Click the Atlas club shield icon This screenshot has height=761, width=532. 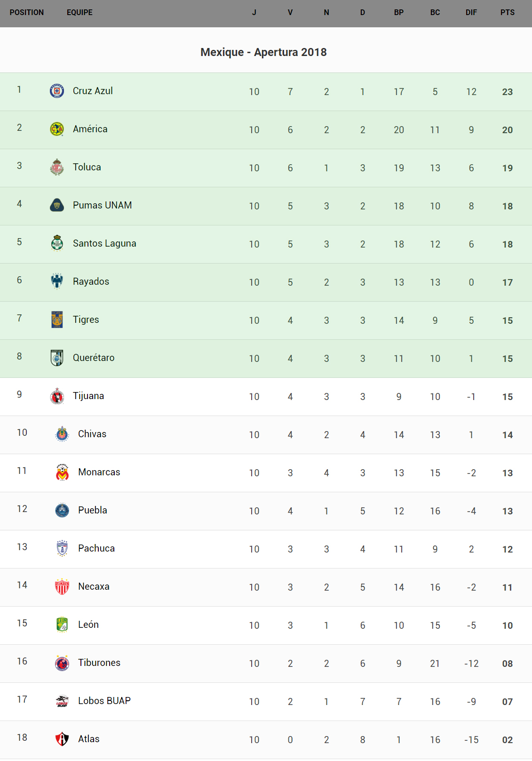(x=62, y=739)
